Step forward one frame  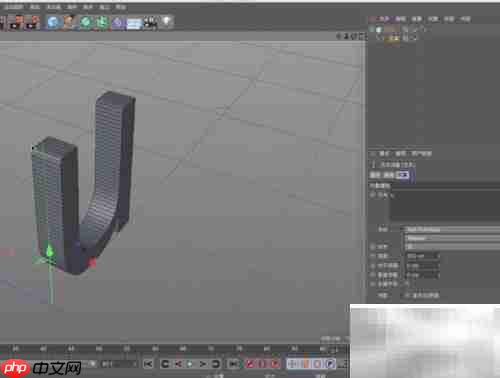(x=203, y=364)
